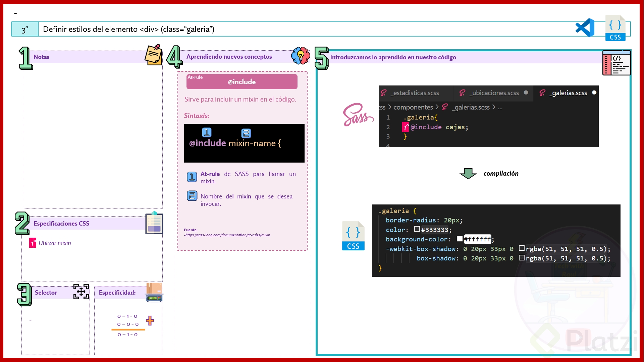Click the green compilación arrow
This screenshot has width=644, height=362.
pos(468,173)
